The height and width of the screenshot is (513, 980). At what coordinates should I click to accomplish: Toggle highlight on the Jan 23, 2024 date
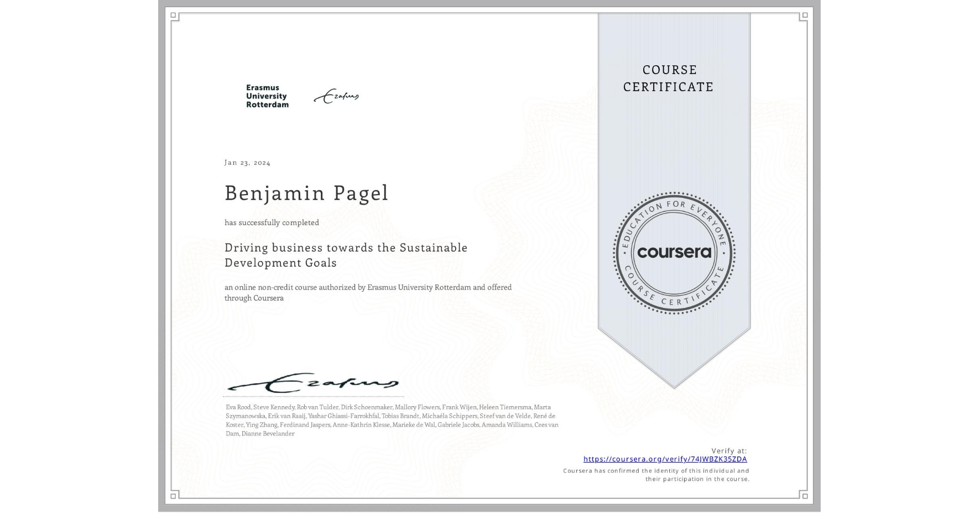(x=247, y=162)
